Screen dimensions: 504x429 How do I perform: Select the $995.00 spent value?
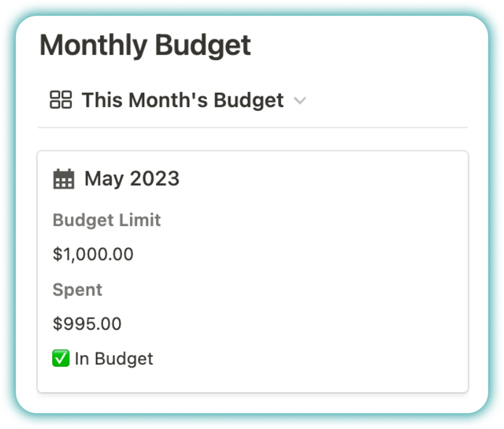click(x=87, y=324)
